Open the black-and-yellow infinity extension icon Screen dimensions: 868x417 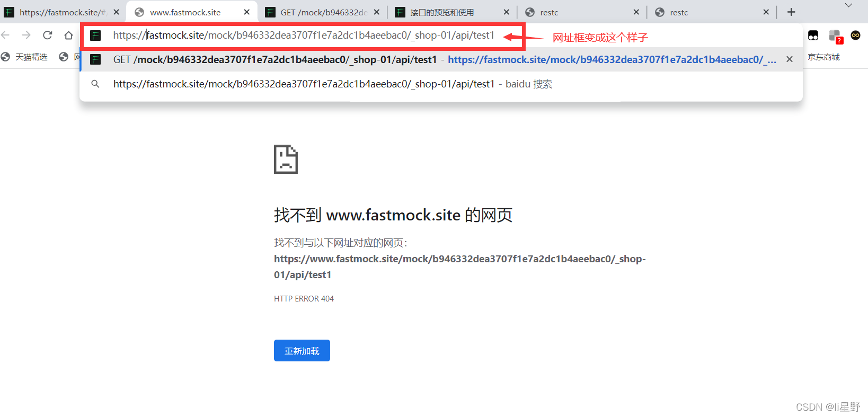point(855,35)
